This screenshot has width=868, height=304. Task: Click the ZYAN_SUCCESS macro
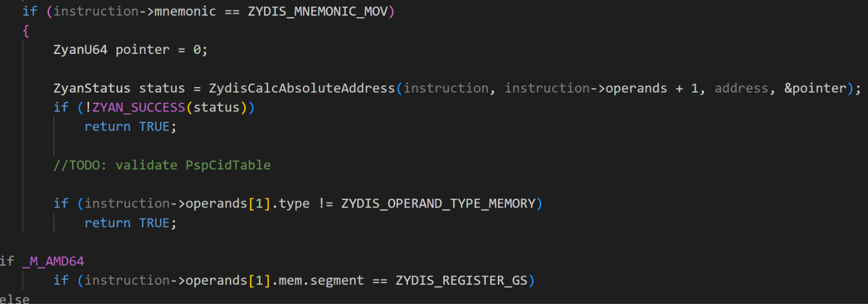139,107
